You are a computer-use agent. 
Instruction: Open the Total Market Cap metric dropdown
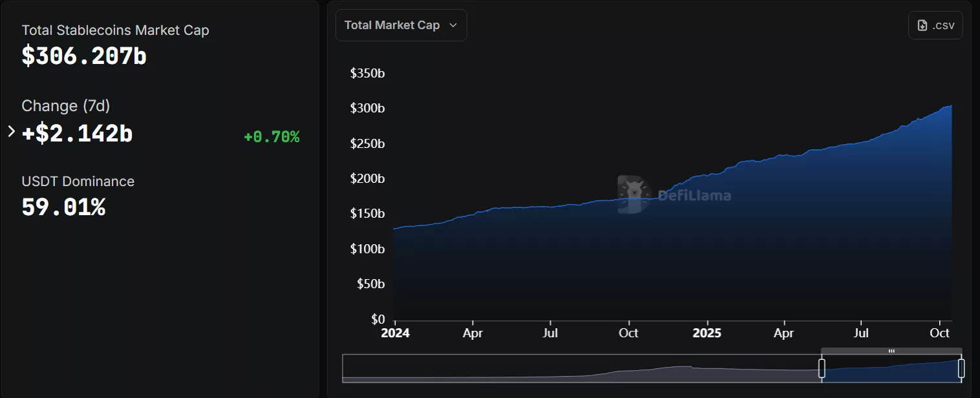401,25
